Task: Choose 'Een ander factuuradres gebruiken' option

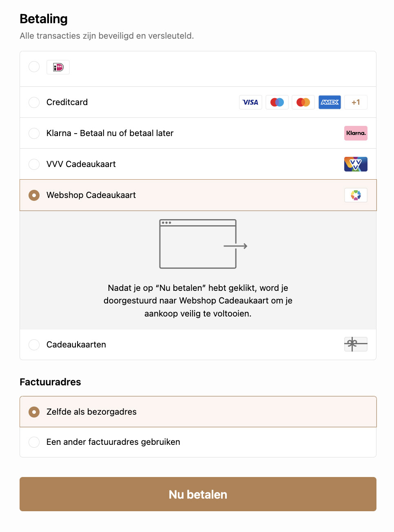Action: [x=34, y=442]
